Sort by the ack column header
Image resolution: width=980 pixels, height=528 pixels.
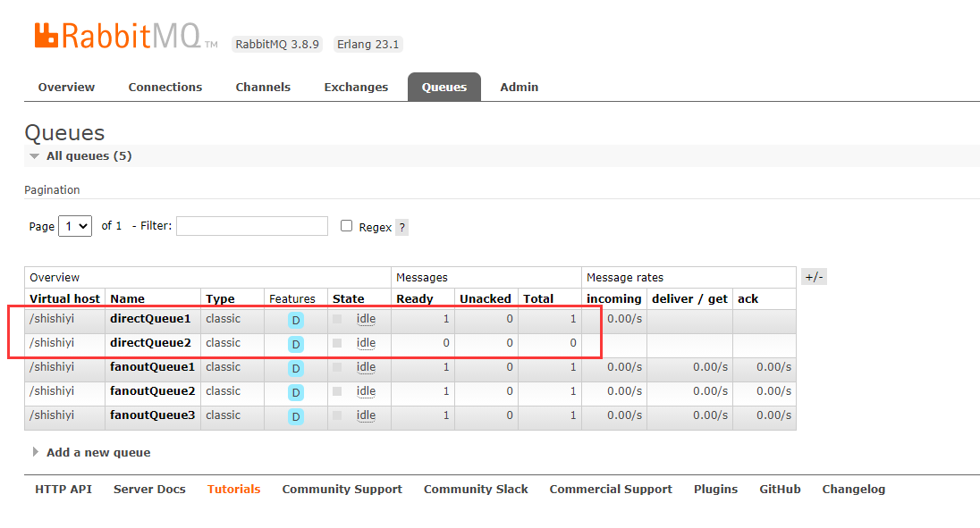click(748, 299)
